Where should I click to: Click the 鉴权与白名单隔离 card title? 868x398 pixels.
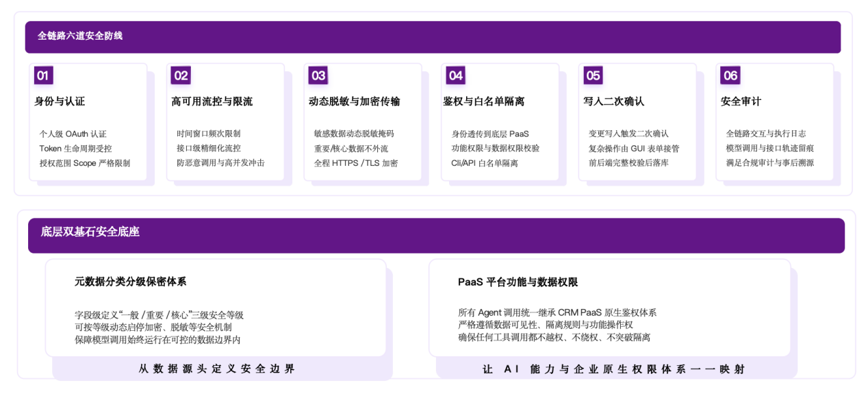pos(484,101)
